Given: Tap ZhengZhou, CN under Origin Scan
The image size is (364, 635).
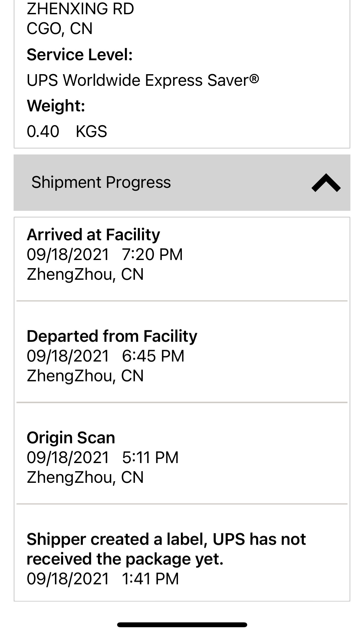Looking at the screenshot, I should [x=85, y=477].
